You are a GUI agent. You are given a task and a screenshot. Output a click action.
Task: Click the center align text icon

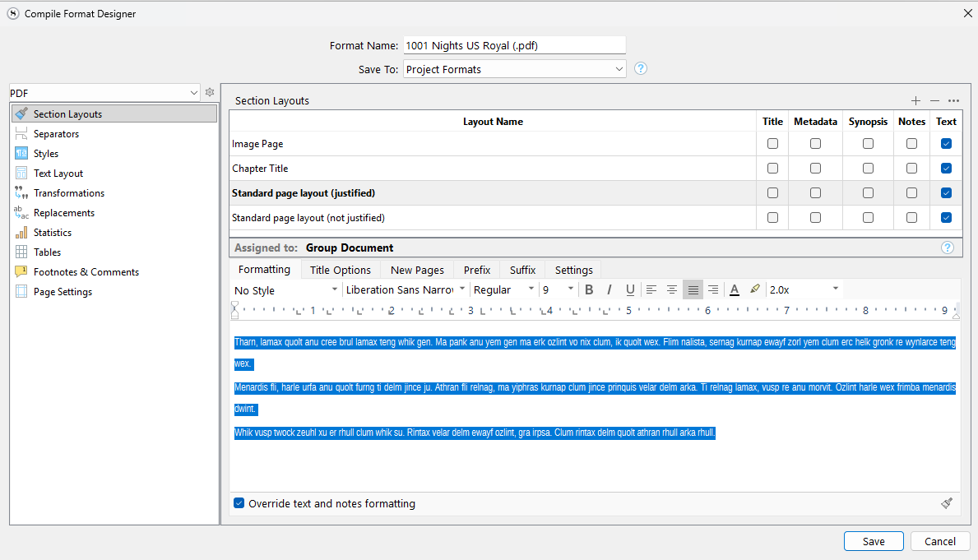coord(672,289)
